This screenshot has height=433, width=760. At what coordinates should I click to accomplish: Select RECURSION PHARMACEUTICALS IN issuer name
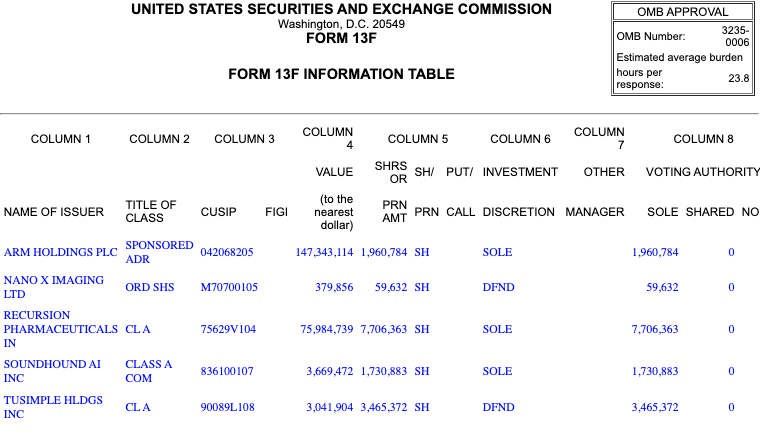tap(59, 329)
